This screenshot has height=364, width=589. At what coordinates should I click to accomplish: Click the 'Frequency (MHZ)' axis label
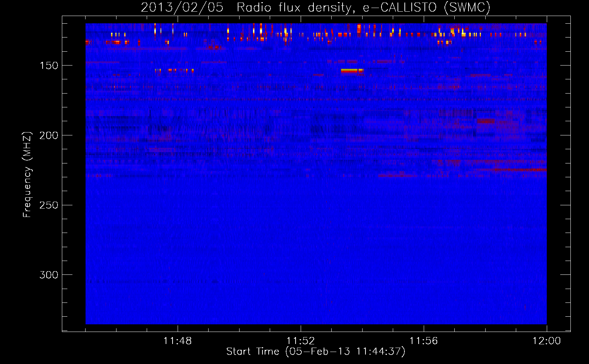(27, 175)
